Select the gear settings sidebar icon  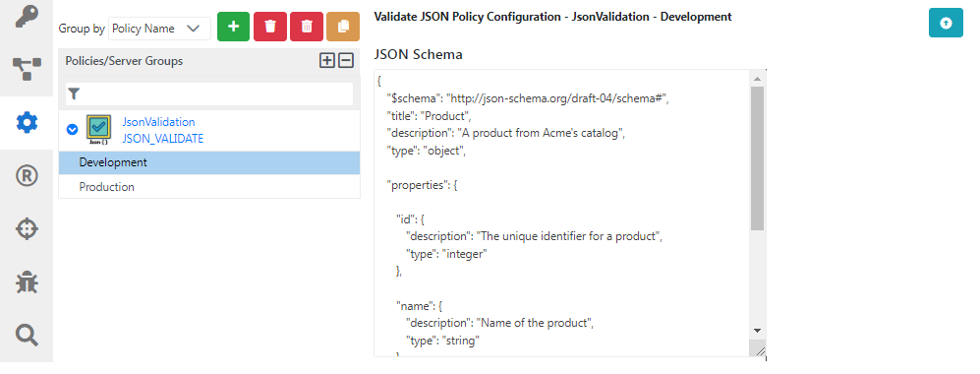[x=27, y=123]
